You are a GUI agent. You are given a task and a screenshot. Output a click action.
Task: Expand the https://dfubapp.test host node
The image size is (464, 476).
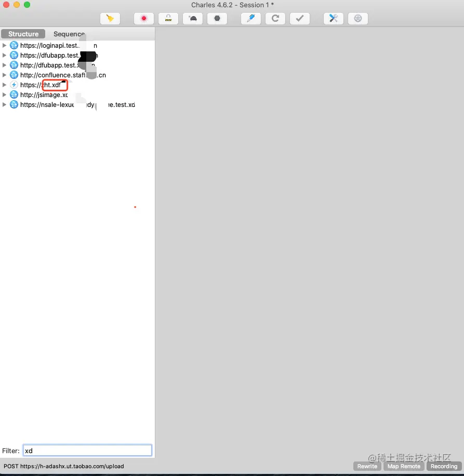(x=4, y=55)
